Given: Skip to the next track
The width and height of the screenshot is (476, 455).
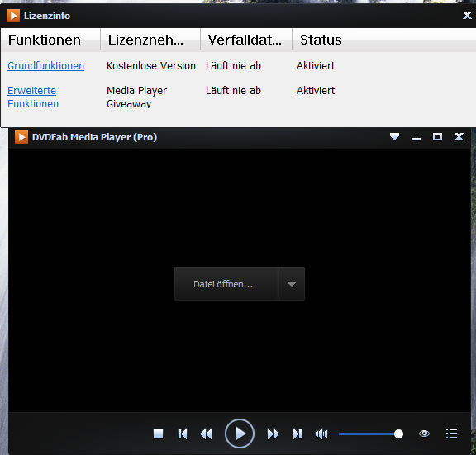Looking at the screenshot, I should click(297, 434).
